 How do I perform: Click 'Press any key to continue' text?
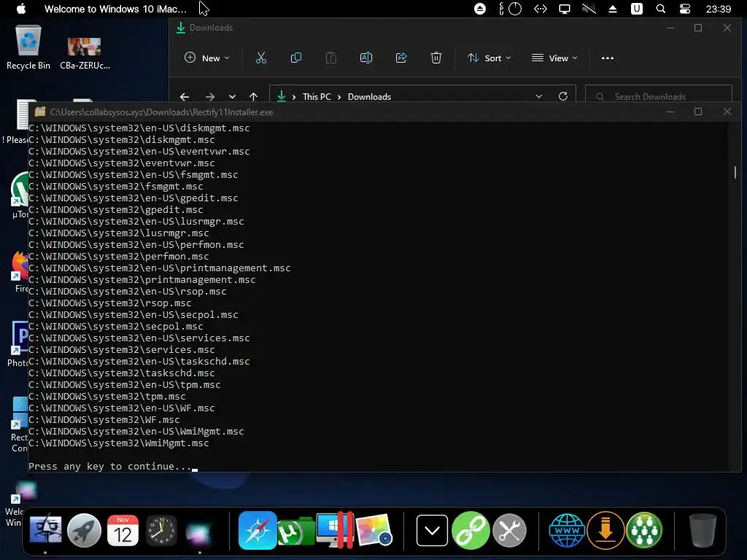[109, 466]
